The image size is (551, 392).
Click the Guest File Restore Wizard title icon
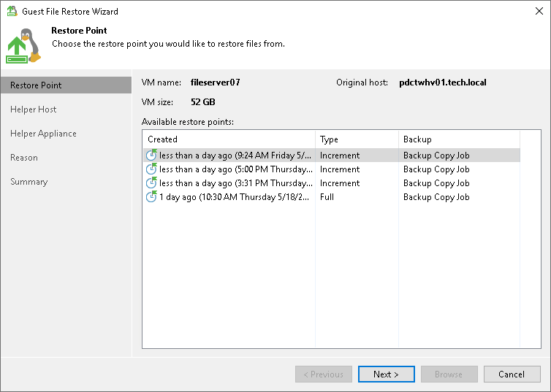tap(12, 11)
